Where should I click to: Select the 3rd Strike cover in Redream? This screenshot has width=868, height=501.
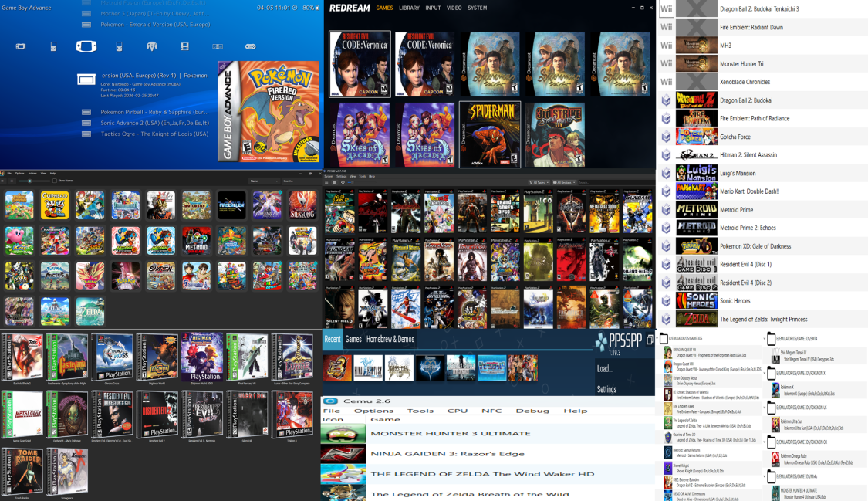pyautogui.click(x=556, y=134)
